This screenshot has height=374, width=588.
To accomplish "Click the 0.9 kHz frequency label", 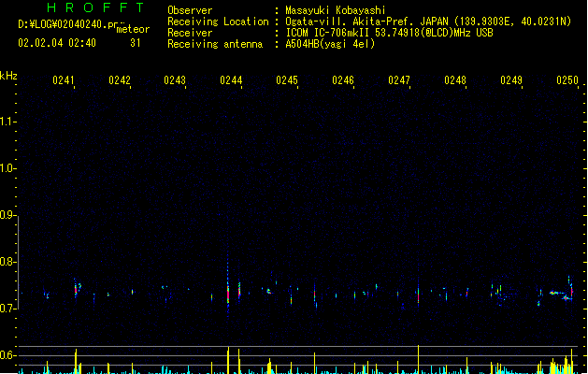I will click(7, 215).
